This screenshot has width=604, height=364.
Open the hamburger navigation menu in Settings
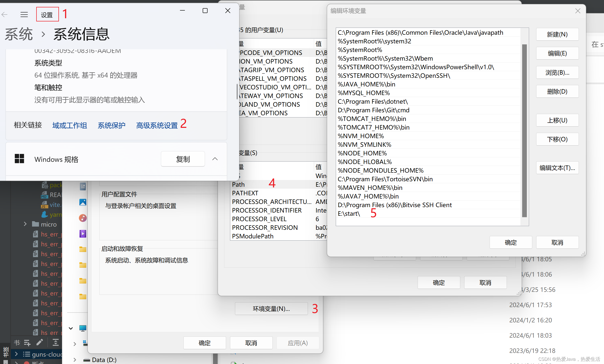tap(24, 15)
